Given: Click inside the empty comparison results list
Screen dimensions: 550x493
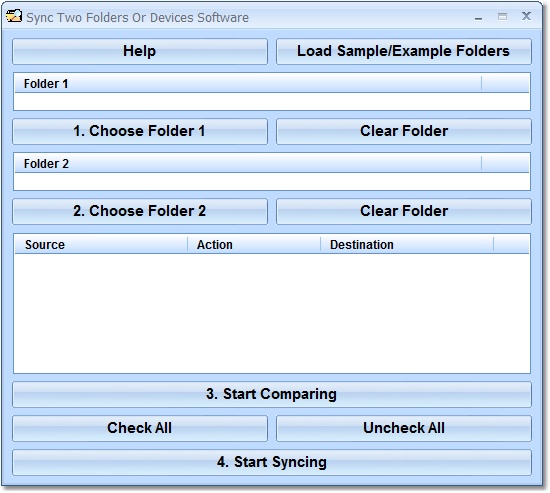Looking at the screenshot, I should pos(272,313).
